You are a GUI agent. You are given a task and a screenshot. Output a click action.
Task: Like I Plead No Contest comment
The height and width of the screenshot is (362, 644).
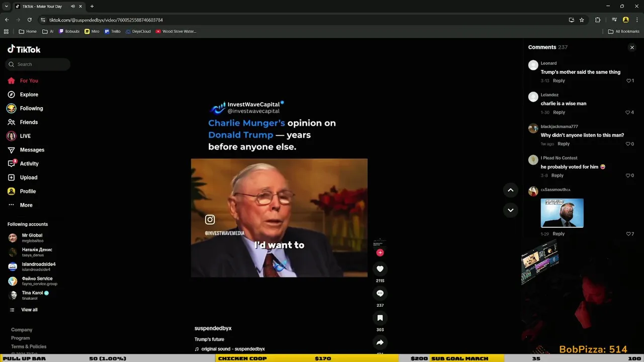tap(628, 175)
